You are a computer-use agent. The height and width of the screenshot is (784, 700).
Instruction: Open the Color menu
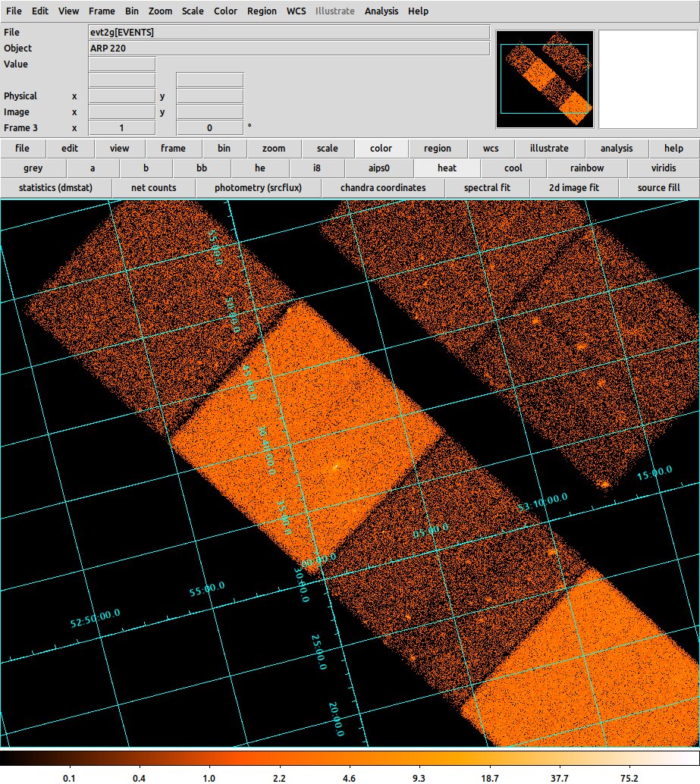225,11
